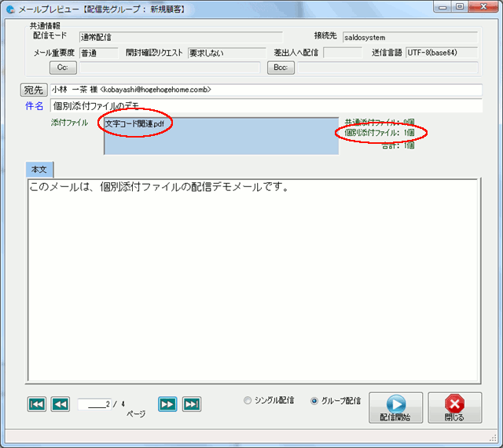The image size is (503, 448).
Task: Select the グループ配信 radio button
Action: pyautogui.click(x=315, y=401)
